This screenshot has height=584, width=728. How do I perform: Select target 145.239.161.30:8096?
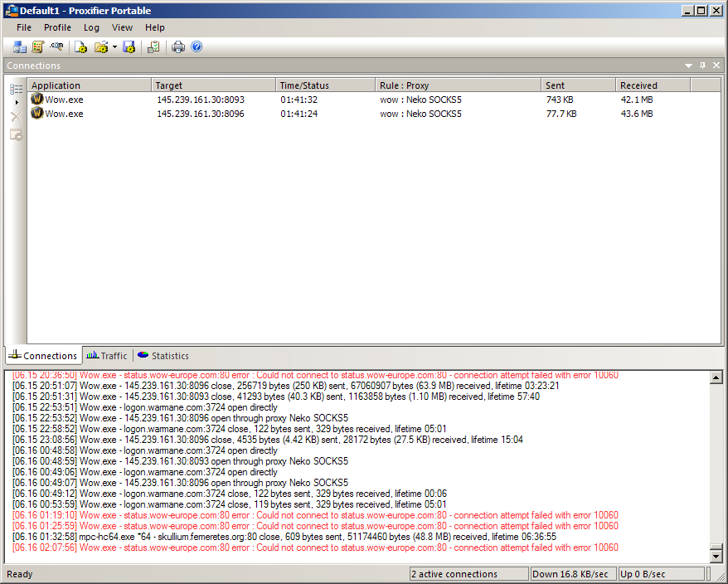(201, 114)
